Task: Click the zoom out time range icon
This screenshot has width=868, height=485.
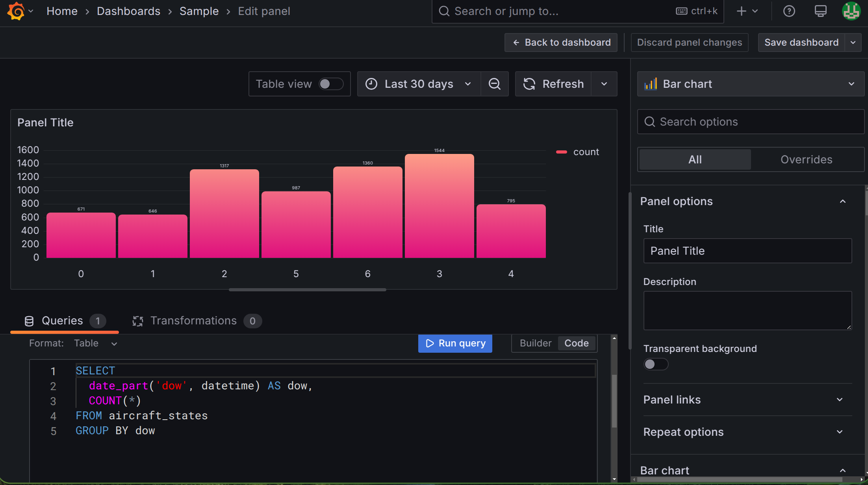Action: 495,84
